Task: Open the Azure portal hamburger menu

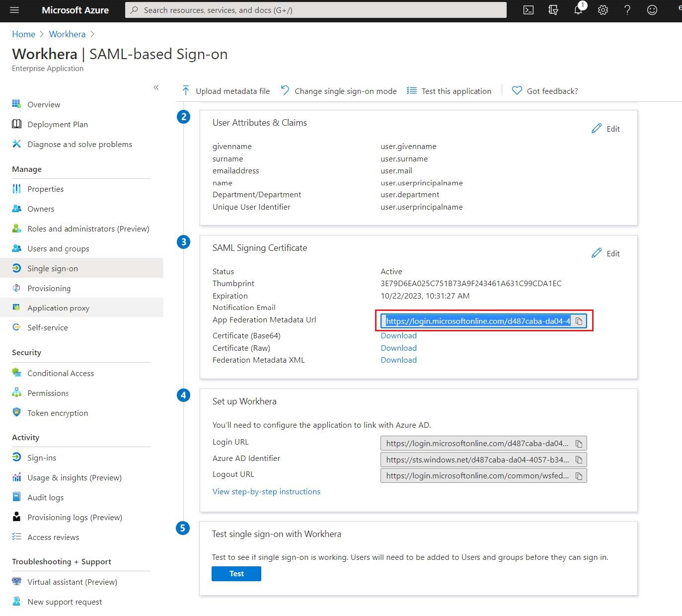Action: (14, 10)
